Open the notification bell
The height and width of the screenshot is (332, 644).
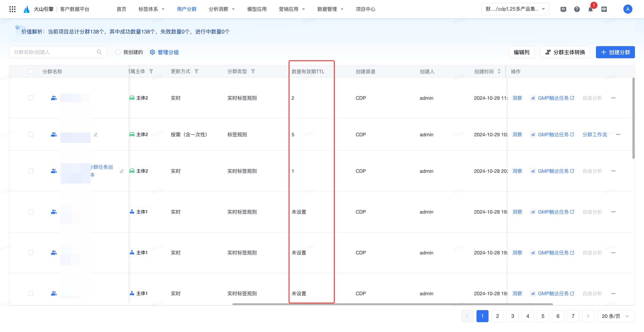coord(590,9)
